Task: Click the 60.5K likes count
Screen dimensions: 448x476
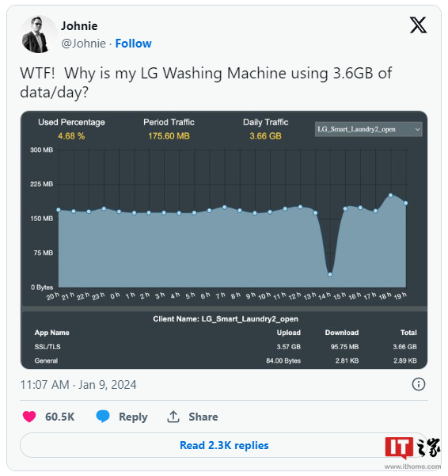Action: tap(59, 417)
